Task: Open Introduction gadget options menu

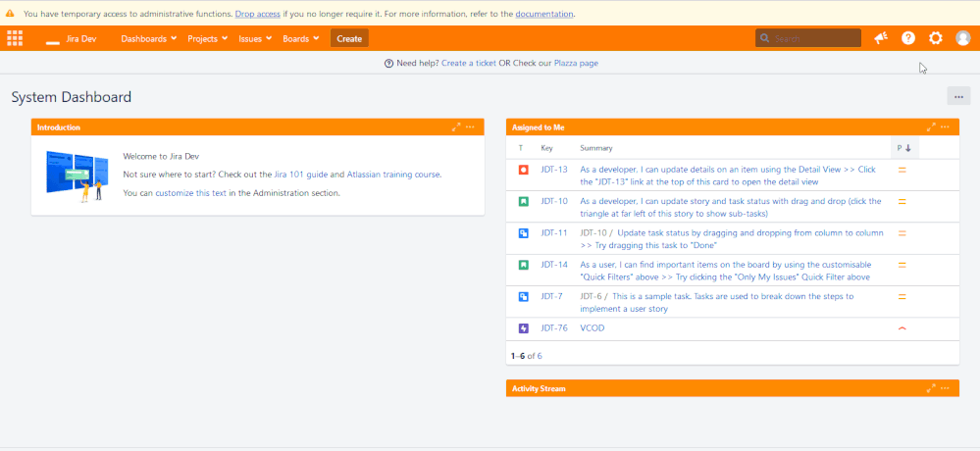Action: [470, 126]
